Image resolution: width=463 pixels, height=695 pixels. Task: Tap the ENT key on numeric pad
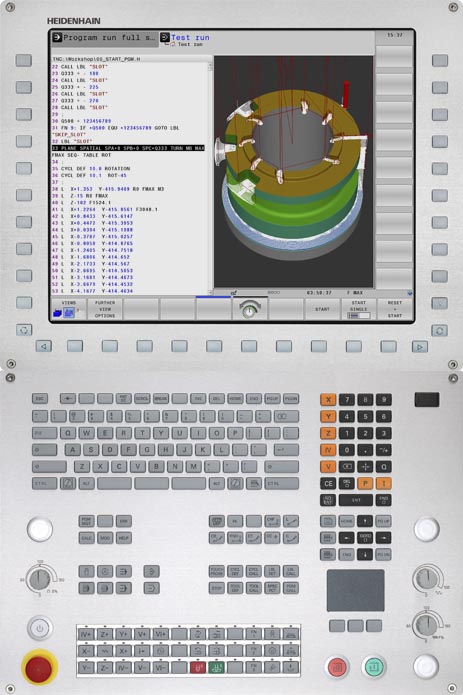356,500
